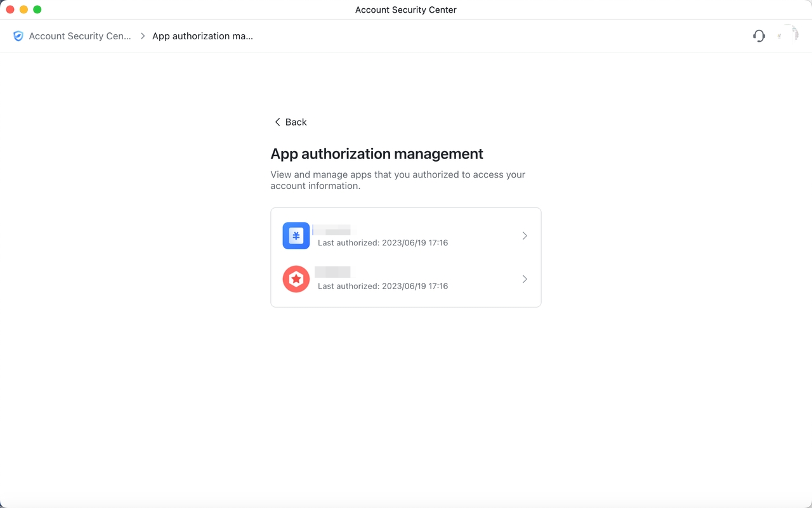Click the yellow minimize traffic light button
Screen dimensions: 812x508
[23, 10]
